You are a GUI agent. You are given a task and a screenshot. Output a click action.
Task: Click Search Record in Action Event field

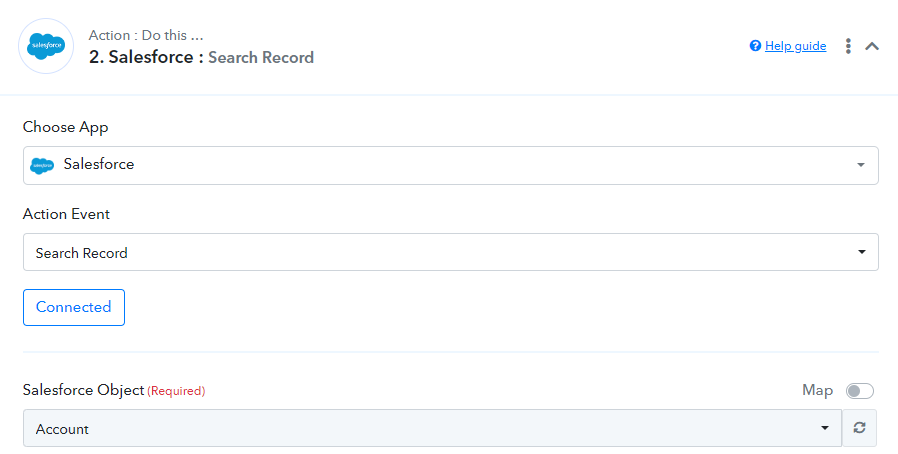tap(81, 253)
